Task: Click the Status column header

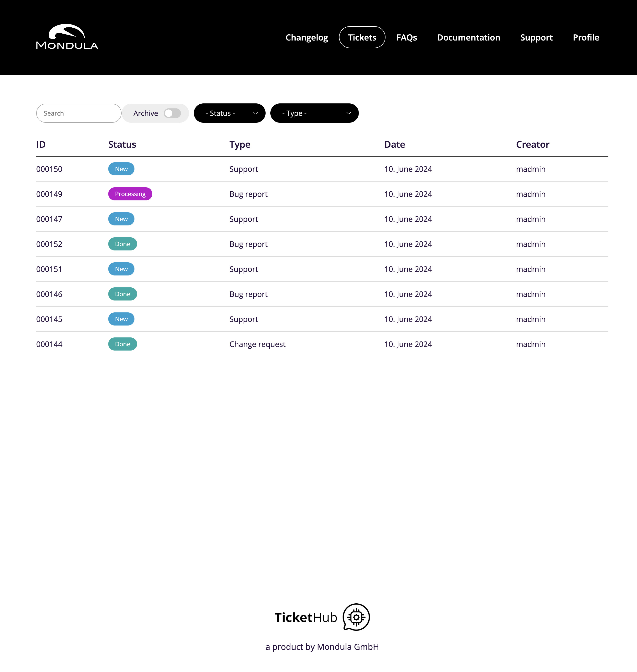Action: (x=122, y=145)
